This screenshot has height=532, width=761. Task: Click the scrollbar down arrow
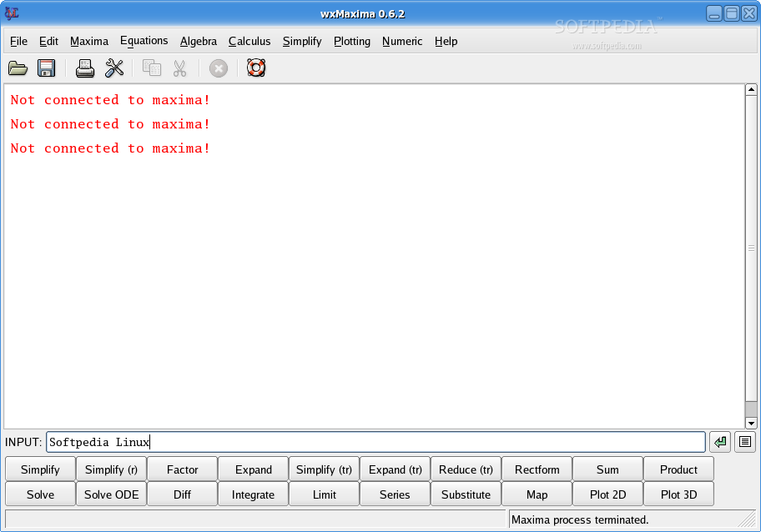coord(751,423)
